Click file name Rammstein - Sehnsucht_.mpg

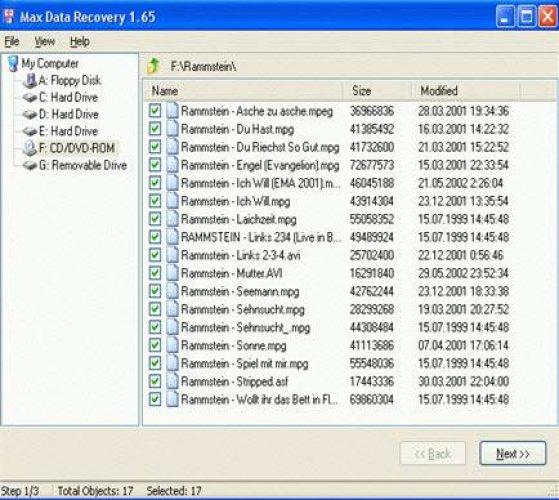[246, 328]
